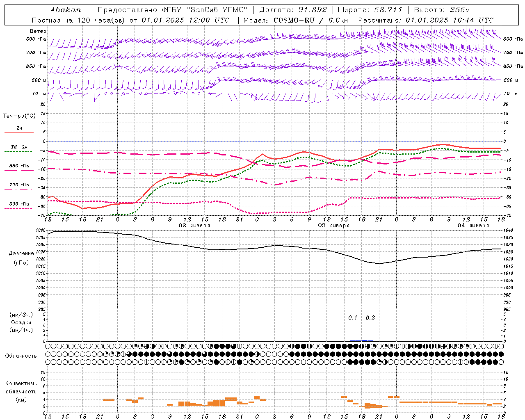Click the Долгота: 91.392 value

coord(293,10)
